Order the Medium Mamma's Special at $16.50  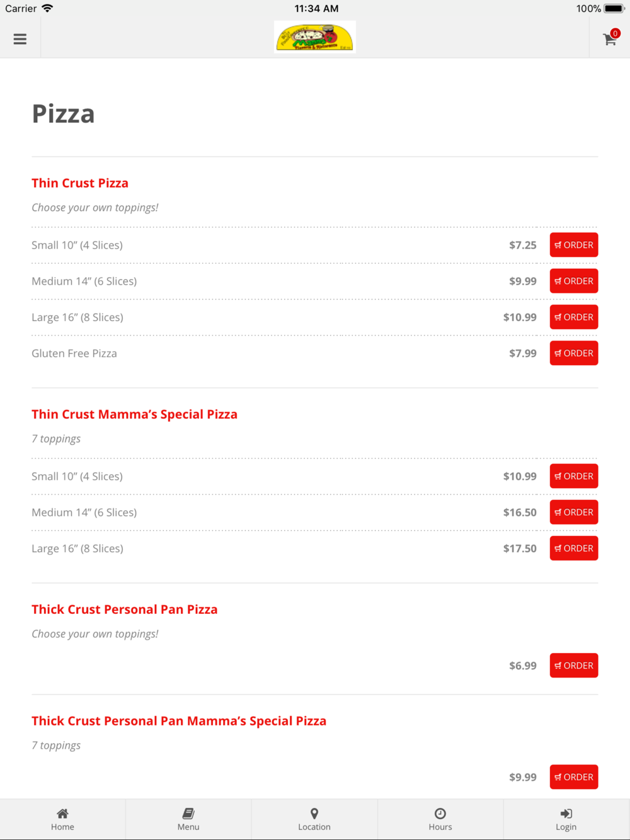pos(574,512)
